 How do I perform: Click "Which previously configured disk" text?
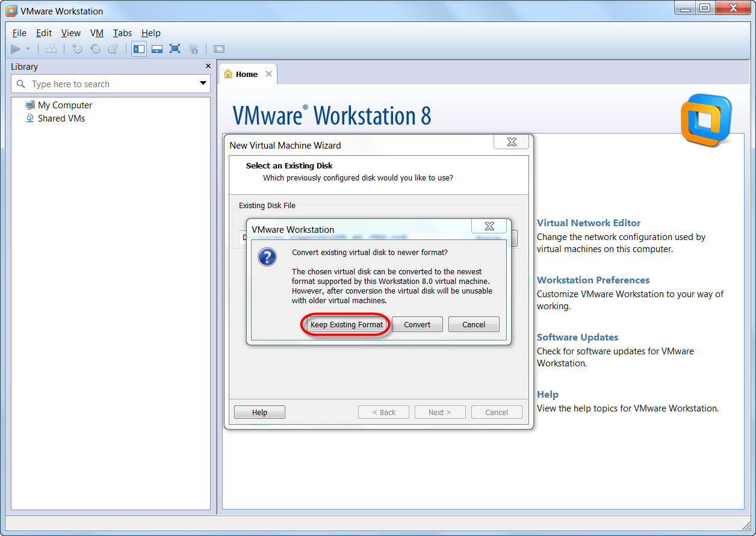tap(358, 178)
